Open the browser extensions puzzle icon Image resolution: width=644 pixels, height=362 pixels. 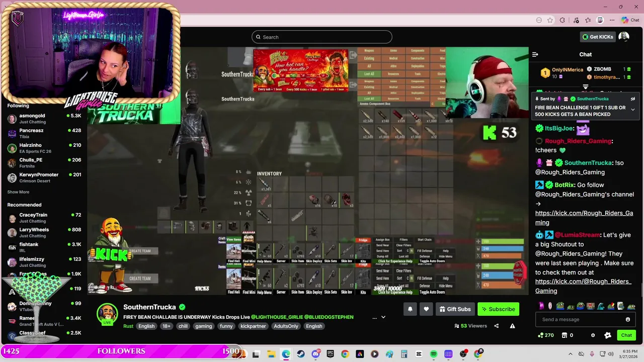click(562, 20)
